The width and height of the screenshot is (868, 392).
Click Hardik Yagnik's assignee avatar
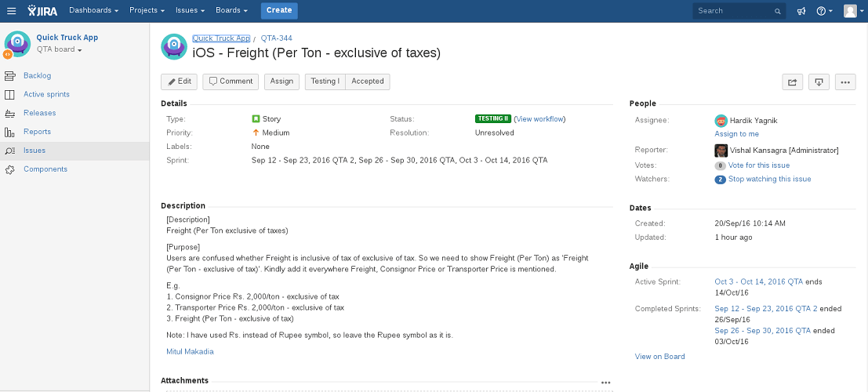pyautogui.click(x=721, y=121)
